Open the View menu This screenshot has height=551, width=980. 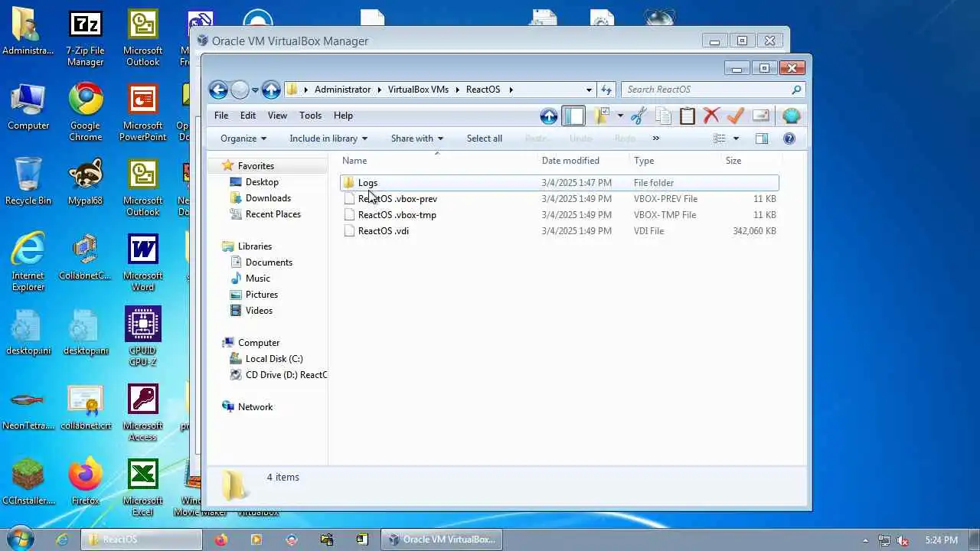[x=277, y=116]
